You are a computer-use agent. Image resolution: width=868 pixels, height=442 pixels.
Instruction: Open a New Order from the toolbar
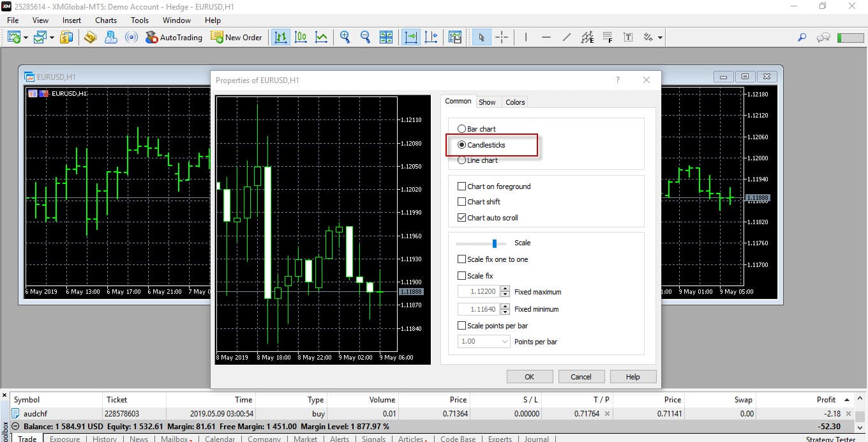[x=236, y=37]
